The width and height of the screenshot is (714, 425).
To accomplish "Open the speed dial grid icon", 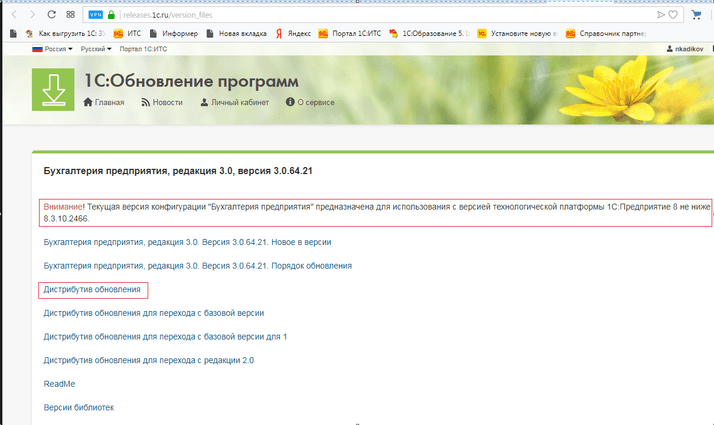I will (x=70, y=15).
